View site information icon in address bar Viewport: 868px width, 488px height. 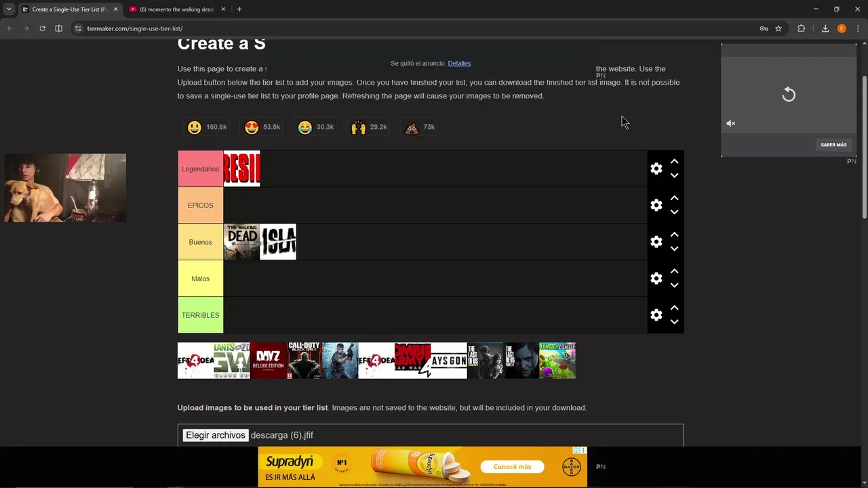[78, 28]
